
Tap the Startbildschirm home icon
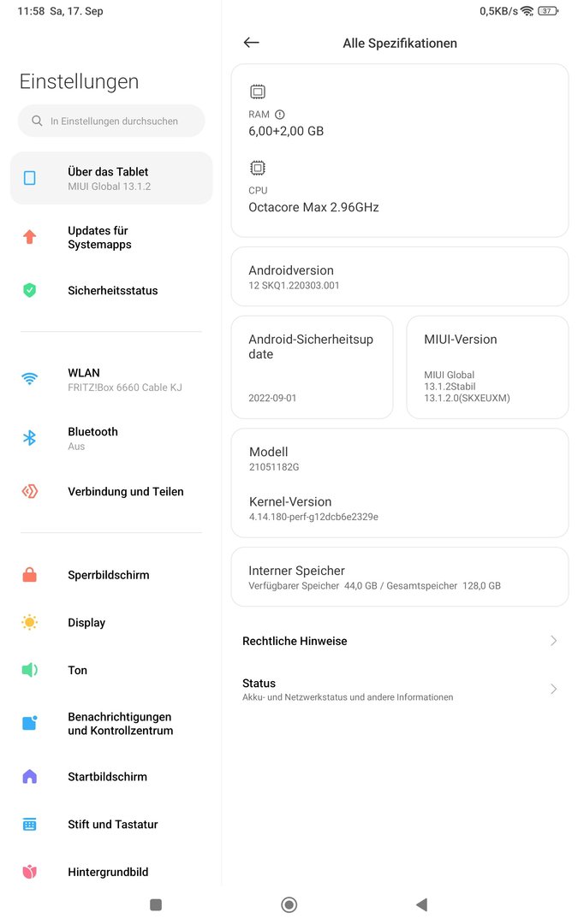[x=30, y=777]
